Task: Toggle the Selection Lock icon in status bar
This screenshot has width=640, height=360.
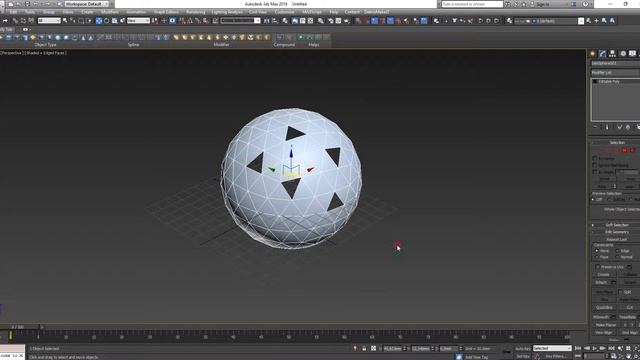Action: pos(364,349)
